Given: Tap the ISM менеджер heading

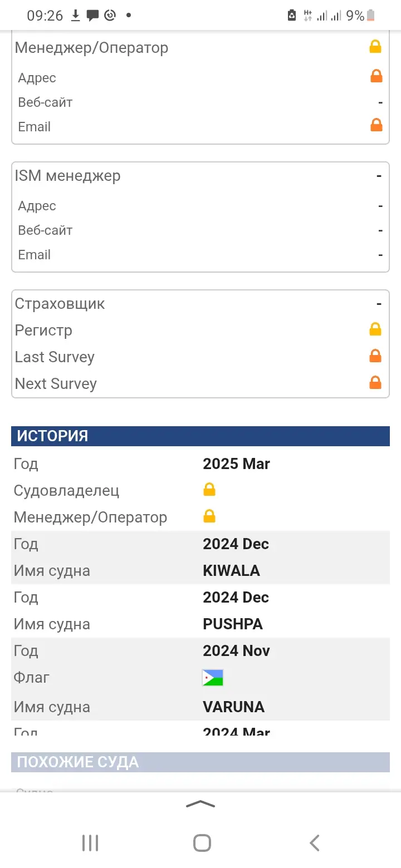Looking at the screenshot, I should click(x=67, y=176).
